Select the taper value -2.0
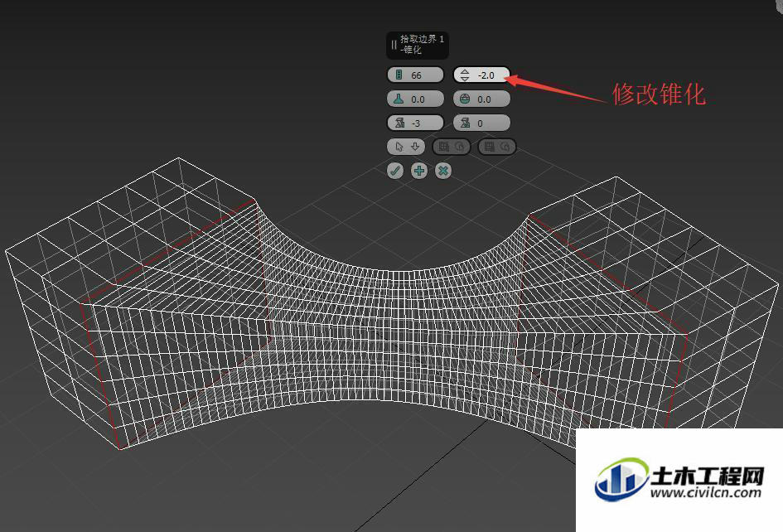 tap(486, 75)
